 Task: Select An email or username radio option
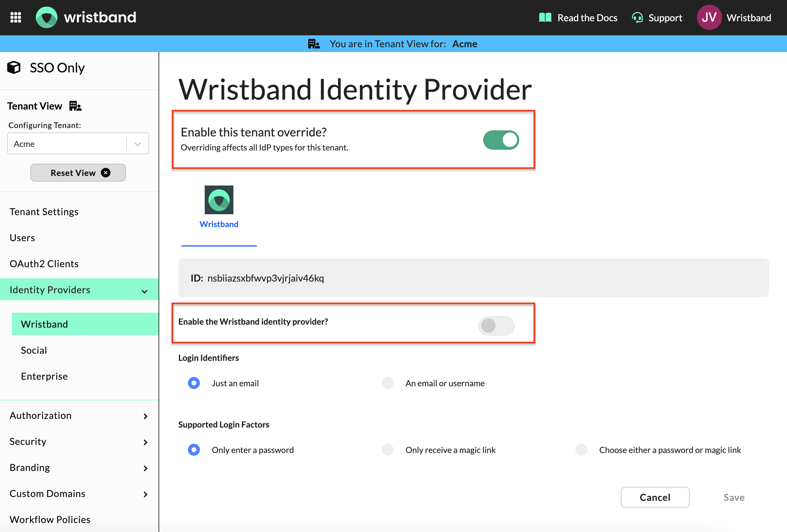tap(388, 383)
